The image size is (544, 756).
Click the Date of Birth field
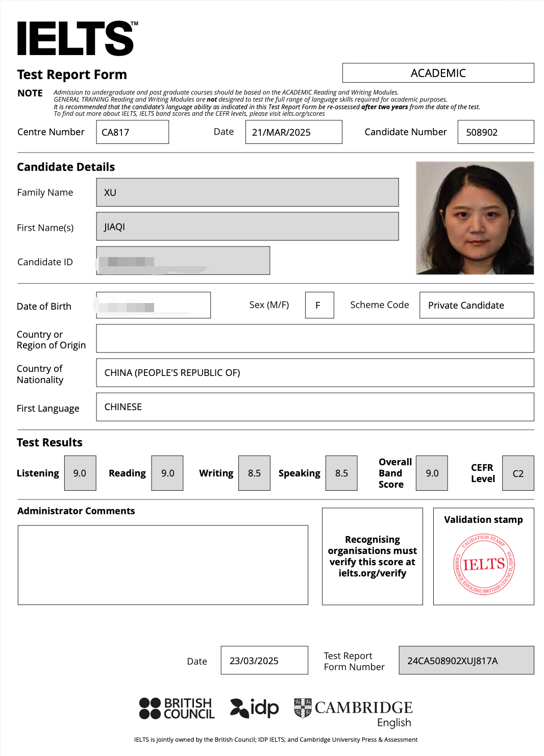pos(154,305)
